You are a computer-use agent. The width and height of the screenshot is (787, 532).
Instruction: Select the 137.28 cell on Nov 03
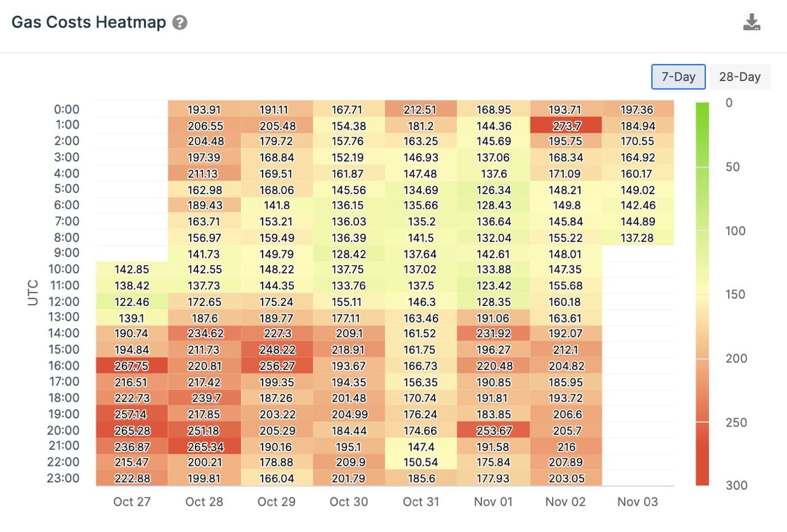tap(638, 237)
